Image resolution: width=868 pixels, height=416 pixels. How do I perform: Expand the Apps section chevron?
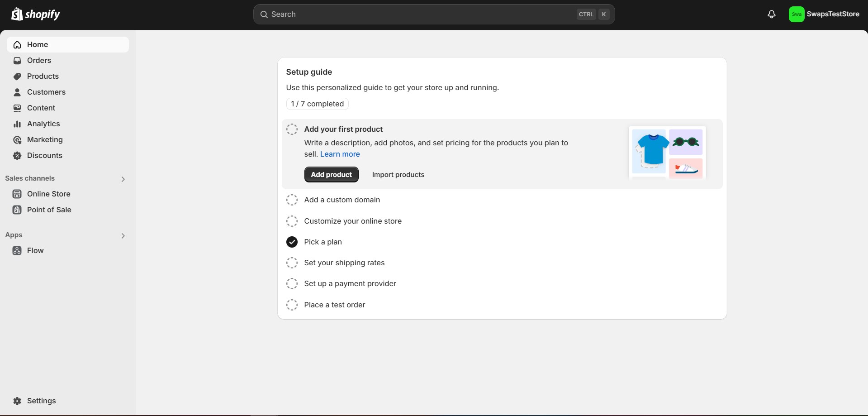click(123, 236)
